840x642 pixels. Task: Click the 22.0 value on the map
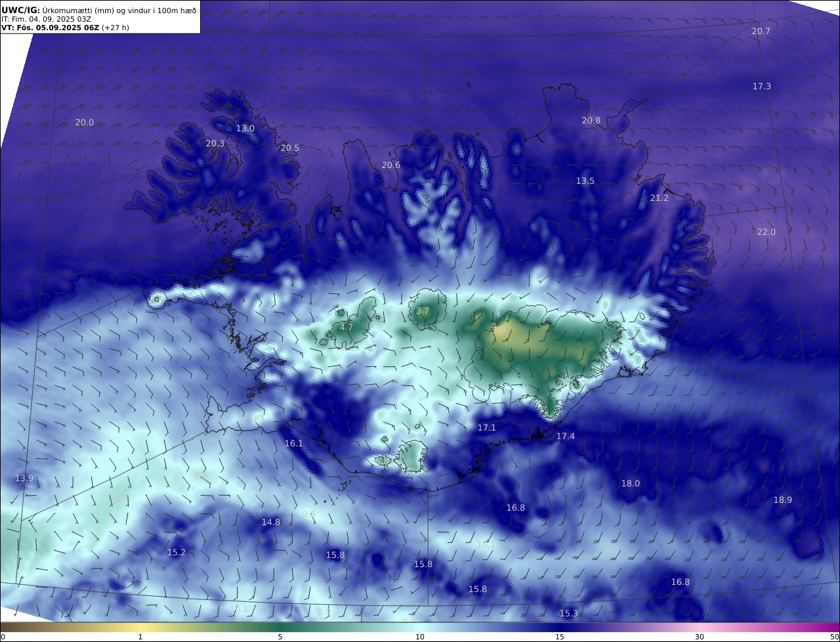(x=766, y=232)
